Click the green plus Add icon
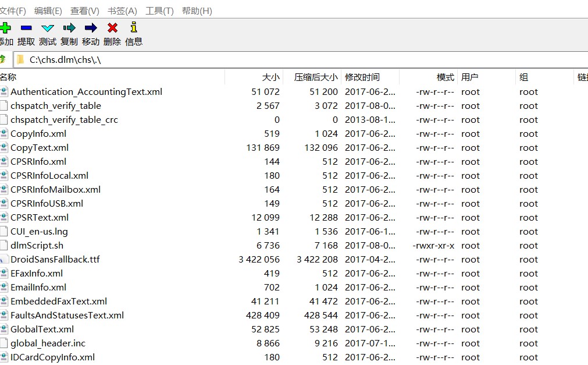 point(5,28)
